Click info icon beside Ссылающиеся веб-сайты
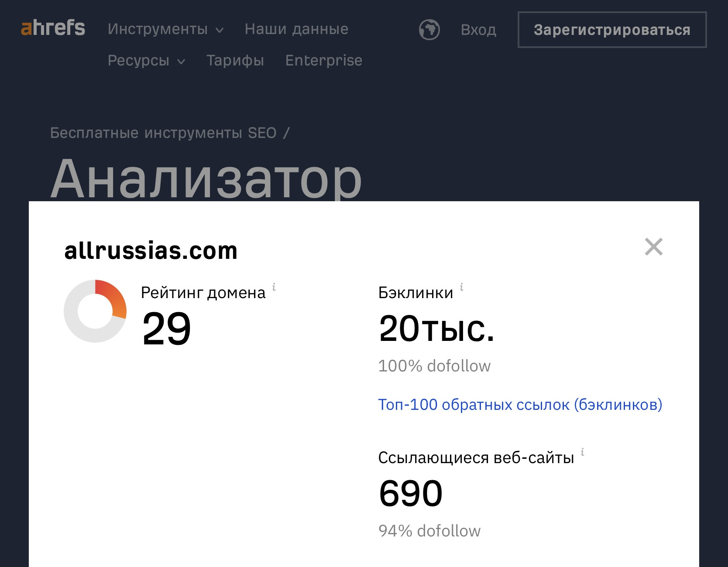Screen dimensions: 728x567 (x=583, y=452)
